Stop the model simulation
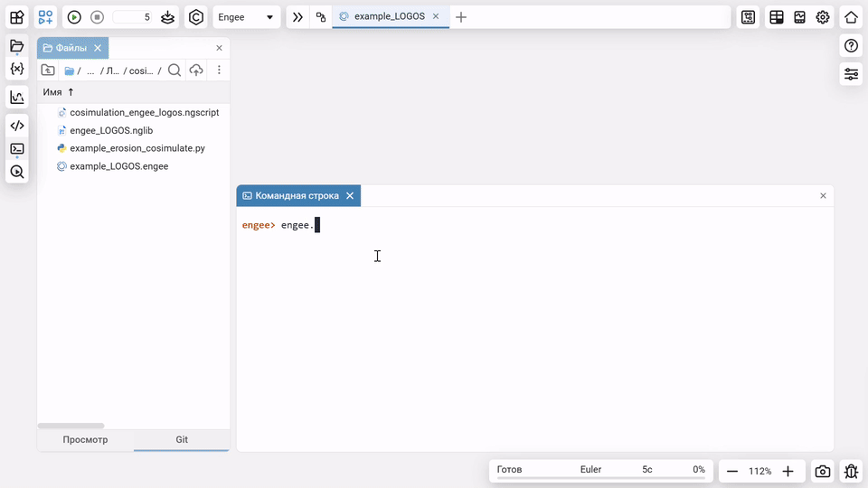Viewport: 868px width, 488px height. [x=98, y=17]
